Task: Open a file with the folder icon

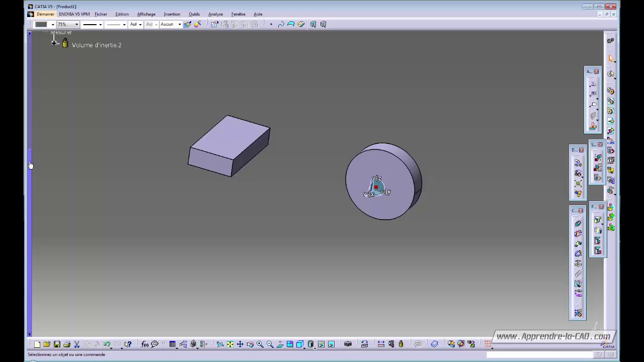Action: point(47,344)
